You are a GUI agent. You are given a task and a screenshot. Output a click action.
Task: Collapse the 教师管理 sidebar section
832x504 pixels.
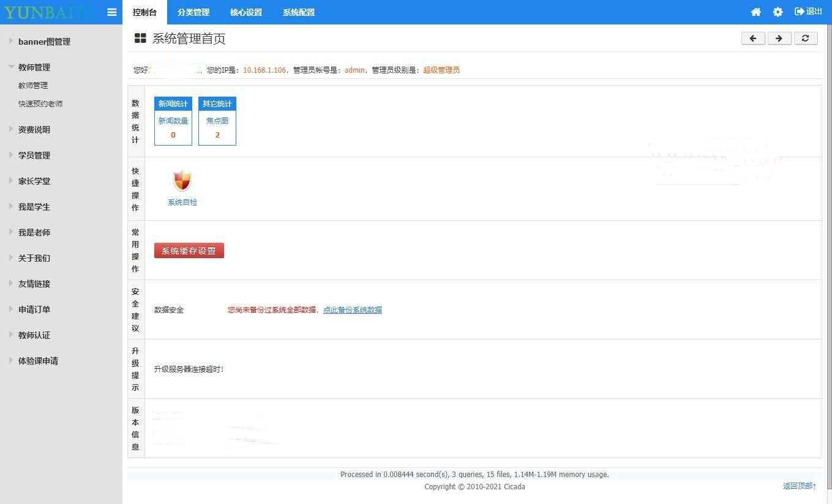[x=34, y=67]
